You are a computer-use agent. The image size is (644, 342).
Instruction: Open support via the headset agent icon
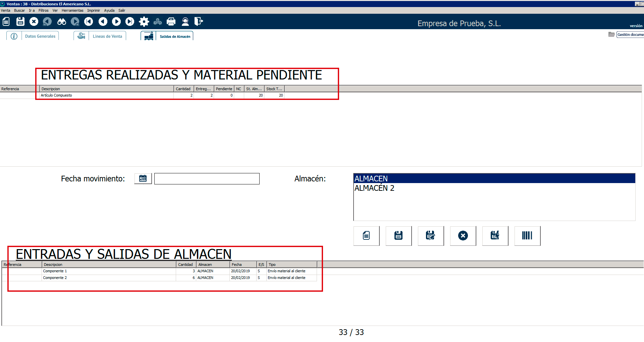(x=185, y=22)
